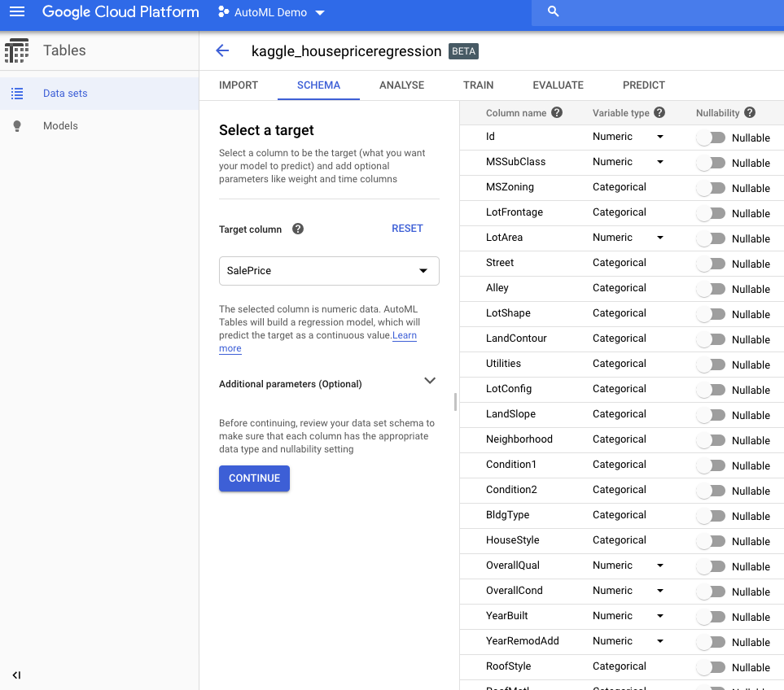Click RESET for target column
This screenshot has height=690, width=784.
[x=407, y=229]
